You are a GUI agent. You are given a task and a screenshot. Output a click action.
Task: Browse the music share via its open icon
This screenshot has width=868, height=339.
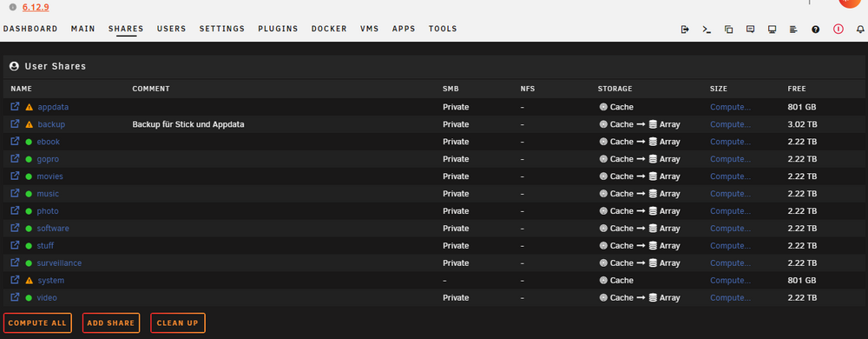point(16,193)
